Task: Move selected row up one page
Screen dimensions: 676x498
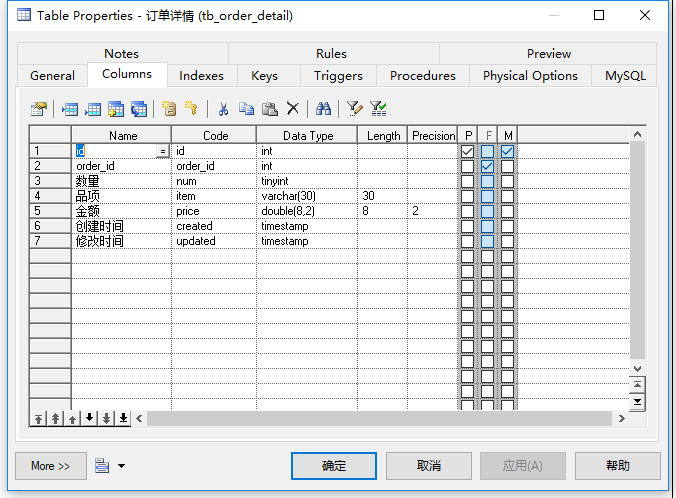Action: point(55,418)
